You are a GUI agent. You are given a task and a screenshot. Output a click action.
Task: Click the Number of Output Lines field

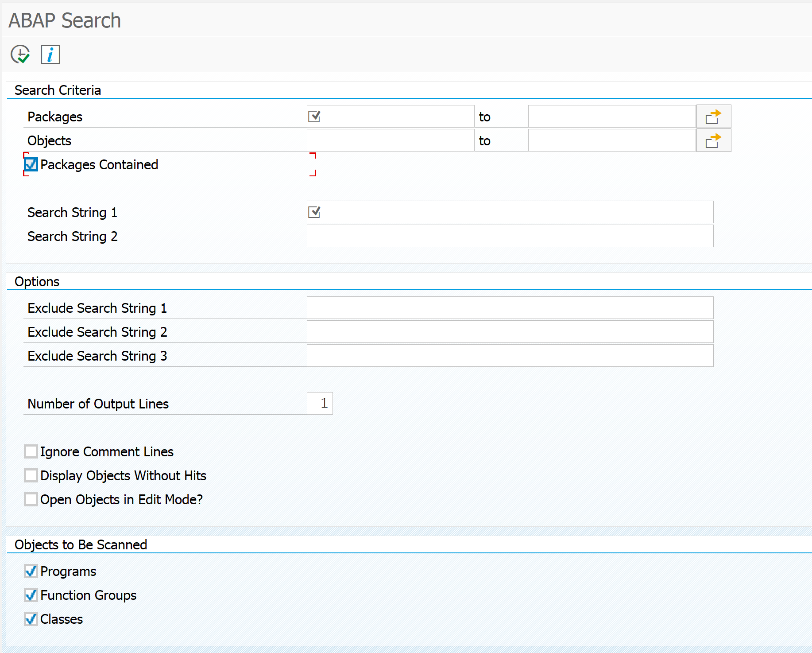[x=320, y=403]
